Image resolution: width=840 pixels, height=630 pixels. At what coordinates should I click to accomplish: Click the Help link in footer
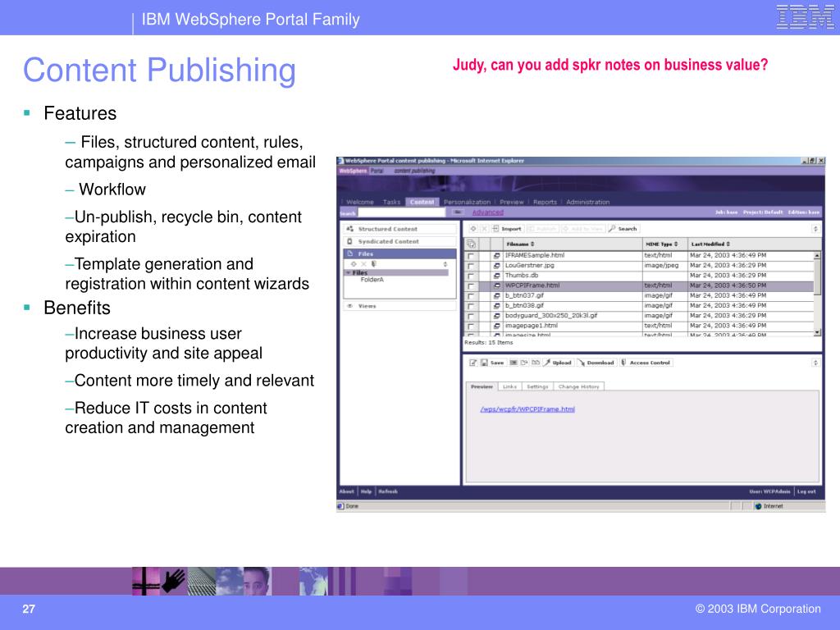click(366, 491)
